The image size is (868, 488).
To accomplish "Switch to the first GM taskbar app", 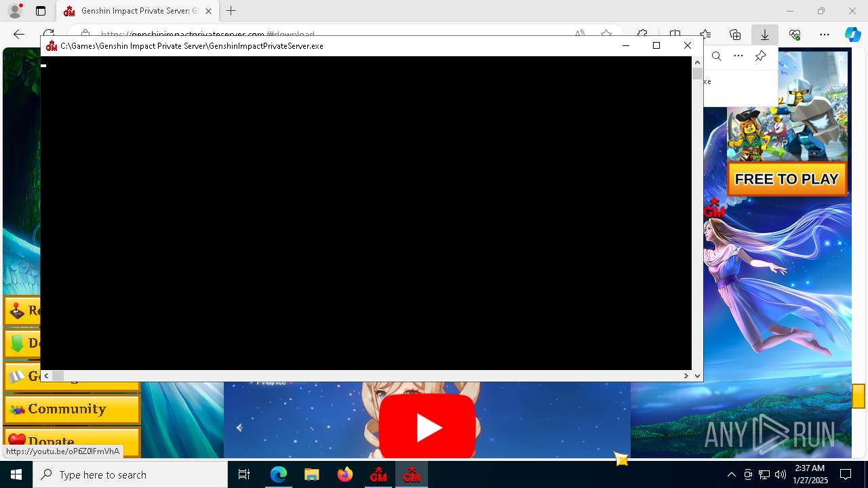I will click(378, 474).
